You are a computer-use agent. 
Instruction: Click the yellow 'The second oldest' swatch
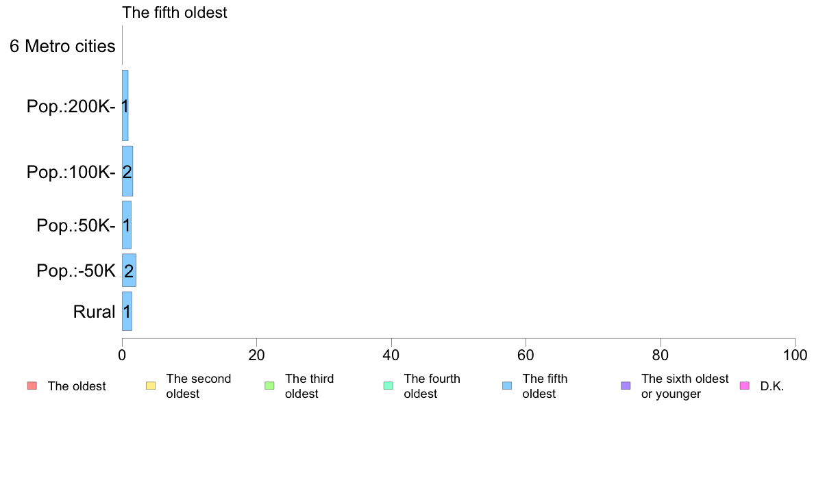pyautogui.click(x=151, y=386)
